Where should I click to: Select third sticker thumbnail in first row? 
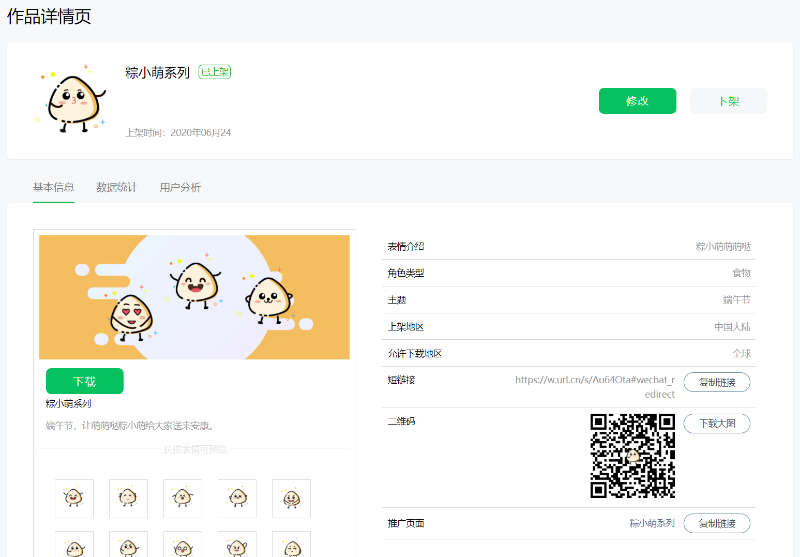[x=183, y=498]
